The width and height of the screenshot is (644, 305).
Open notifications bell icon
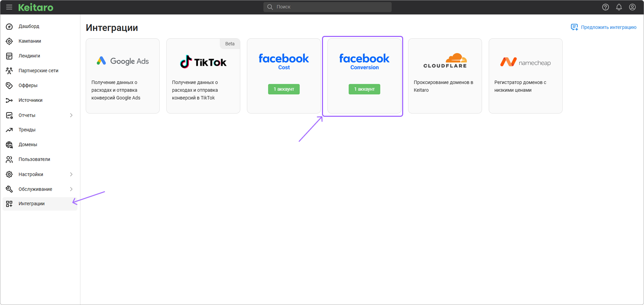tap(619, 7)
